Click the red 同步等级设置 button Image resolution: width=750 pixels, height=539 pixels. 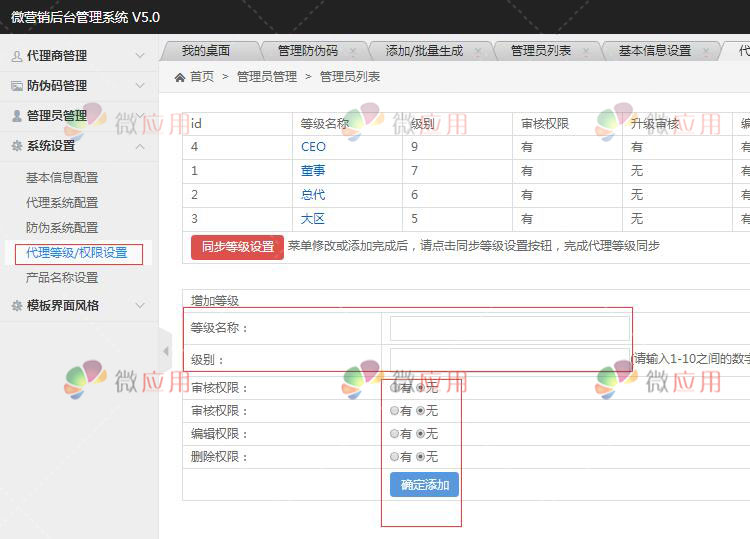point(237,247)
